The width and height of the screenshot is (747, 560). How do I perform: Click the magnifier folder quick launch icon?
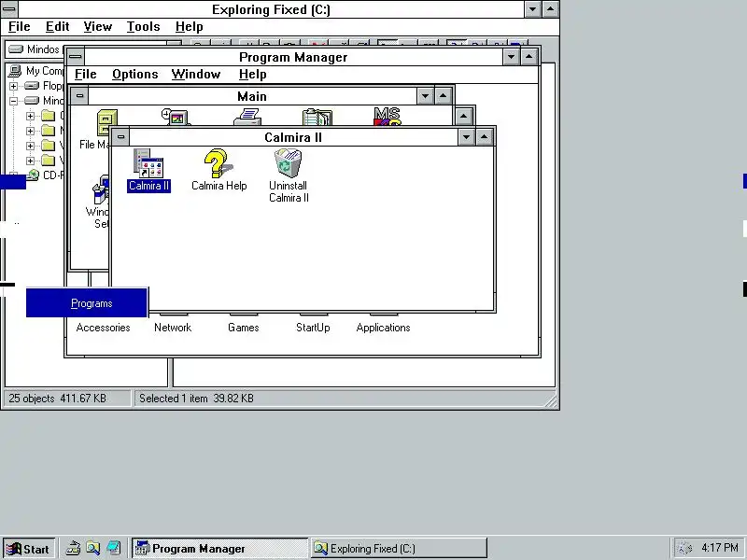[92, 548]
